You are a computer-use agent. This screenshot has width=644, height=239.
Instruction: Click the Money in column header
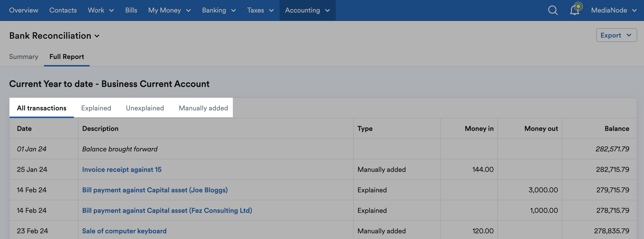[479, 128]
